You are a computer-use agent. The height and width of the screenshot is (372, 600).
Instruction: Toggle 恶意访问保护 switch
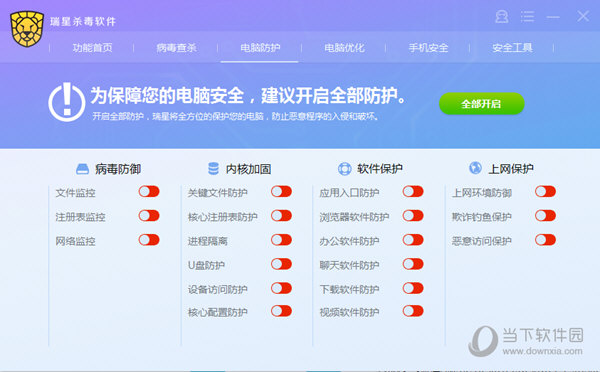coord(545,240)
